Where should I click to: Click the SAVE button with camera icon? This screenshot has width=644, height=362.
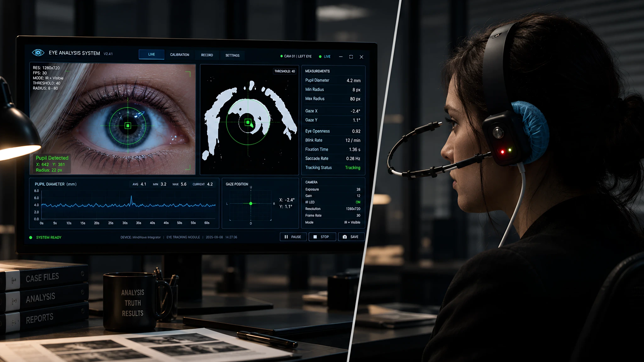click(351, 237)
